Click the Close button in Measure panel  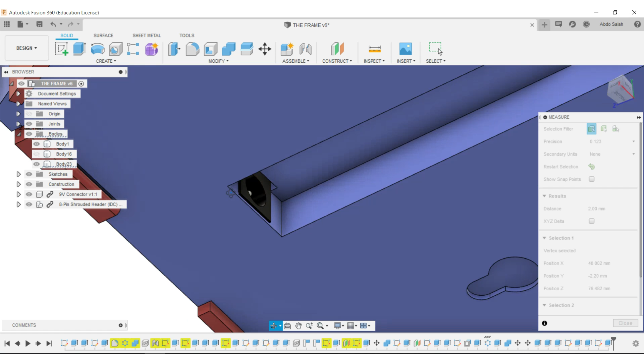[625, 323]
